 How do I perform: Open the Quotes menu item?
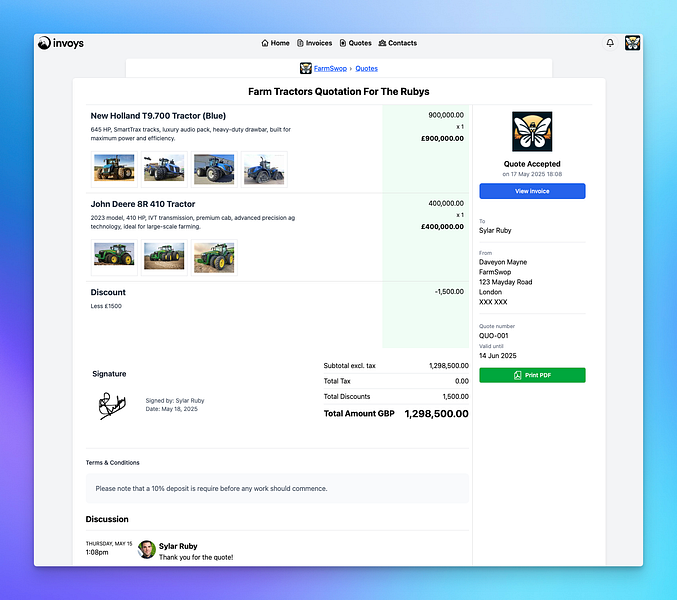tap(355, 43)
